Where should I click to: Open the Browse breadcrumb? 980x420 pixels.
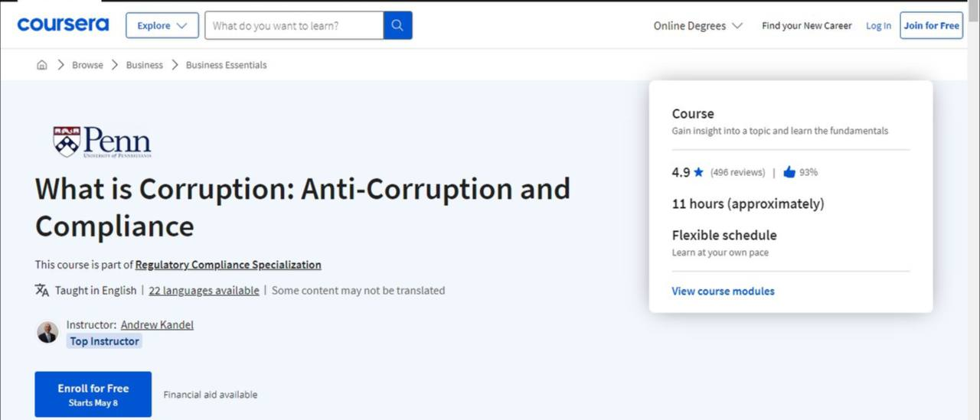tap(87, 65)
